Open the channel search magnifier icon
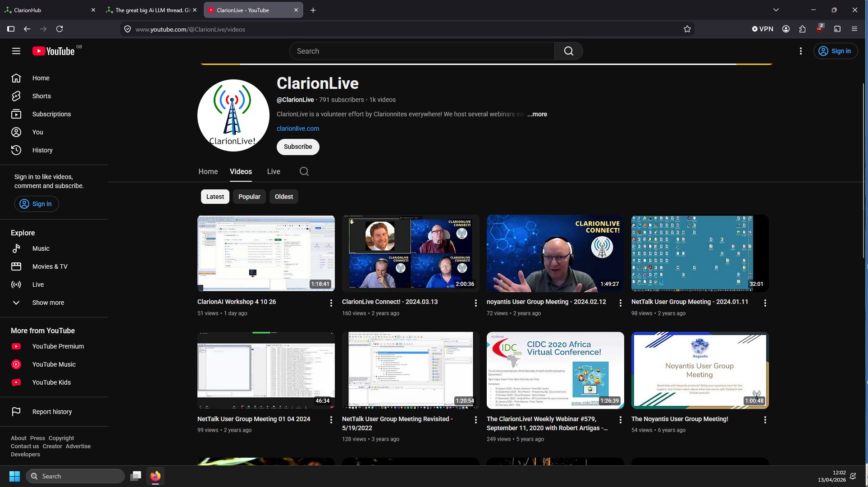868x487 pixels. tap(304, 171)
